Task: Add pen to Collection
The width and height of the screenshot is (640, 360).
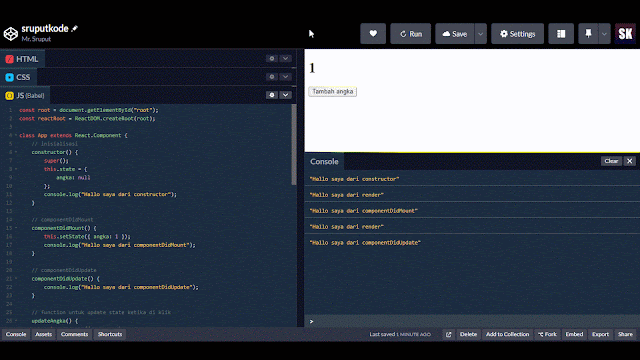Action: pyautogui.click(x=507, y=334)
